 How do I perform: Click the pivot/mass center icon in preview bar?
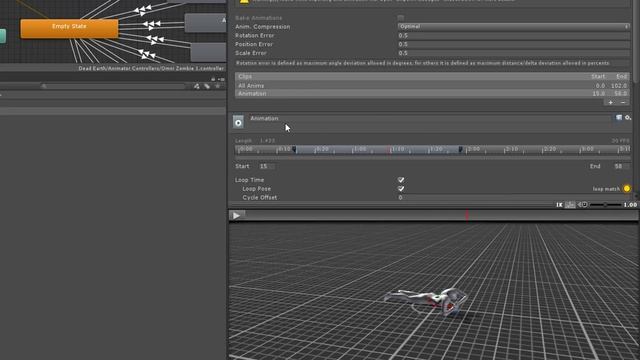pyautogui.click(x=582, y=204)
